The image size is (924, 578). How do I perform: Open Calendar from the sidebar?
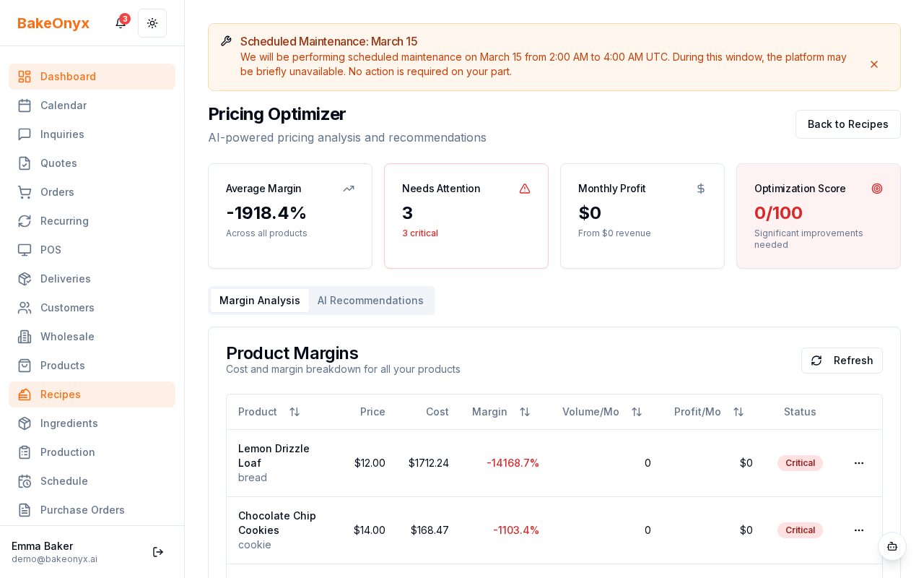click(x=64, y=105)
